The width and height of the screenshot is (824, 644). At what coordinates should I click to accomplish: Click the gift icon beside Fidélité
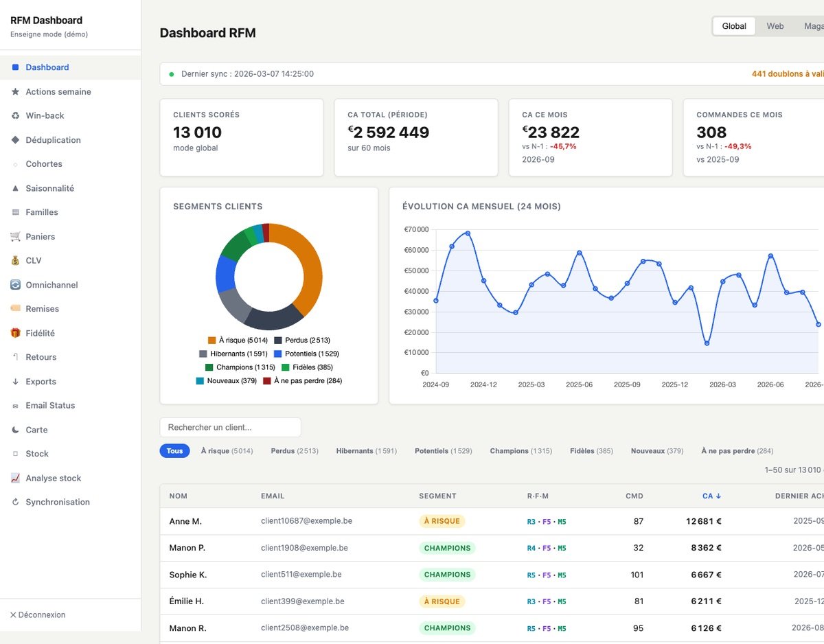[15, 333]
